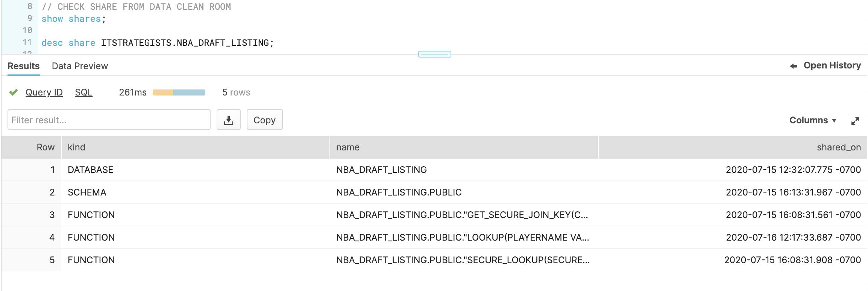Switch to the Data Preview tab
868x291 pixels.
[x=80, y=66]
